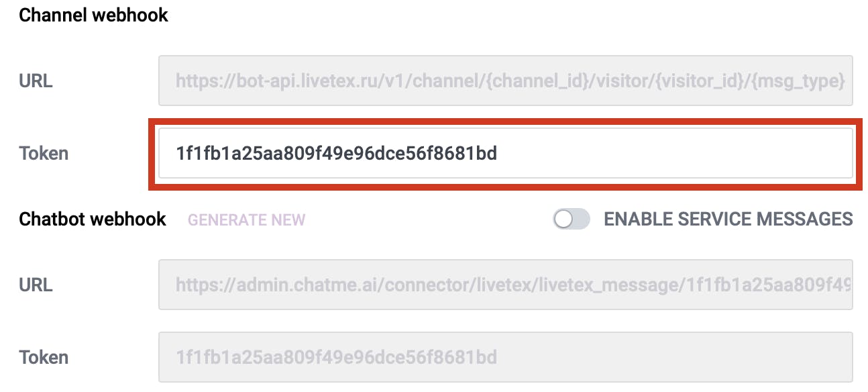Click the ENABLE SERVICE MESSAGES label
The width and height of the screenshot is (868, 392).
coord(728,219)
